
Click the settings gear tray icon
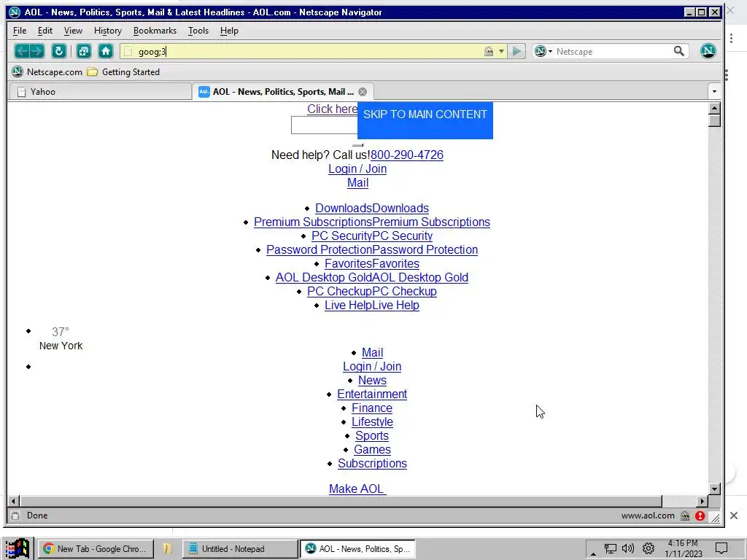[648, 548]
